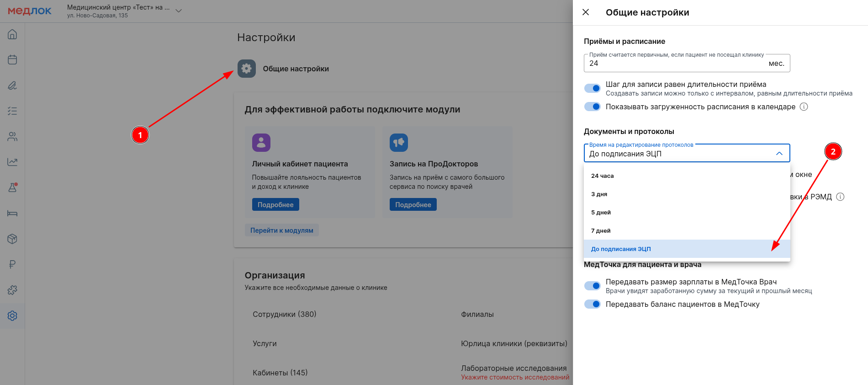Viewport: 868px width, 385px height.
Task: Open the ruble finance icon in sidebar
Action: pyautogui.click(x=12, y=264)
